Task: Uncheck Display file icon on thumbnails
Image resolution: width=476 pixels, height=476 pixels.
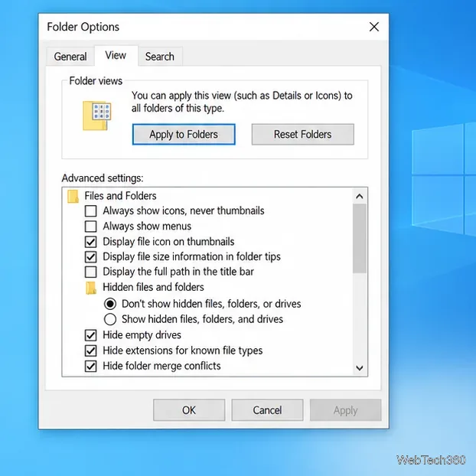Action: coord(91,242)
